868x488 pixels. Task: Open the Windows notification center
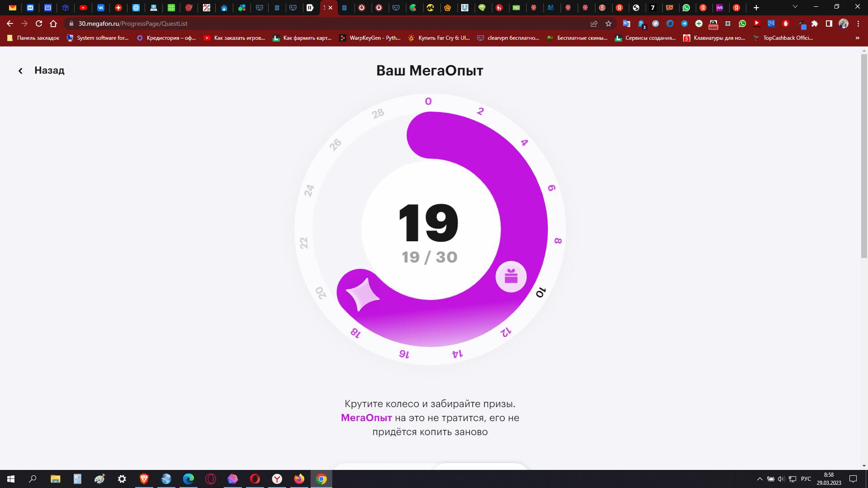point(853,479)
